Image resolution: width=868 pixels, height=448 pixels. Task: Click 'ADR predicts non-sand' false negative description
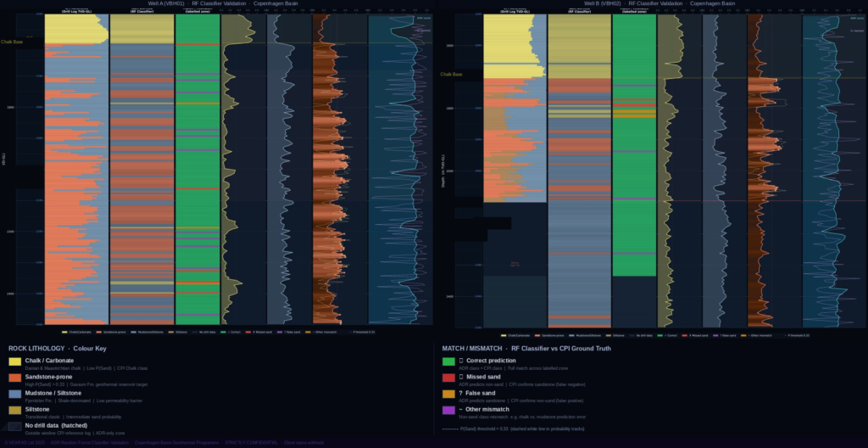[x=481, y=384]
